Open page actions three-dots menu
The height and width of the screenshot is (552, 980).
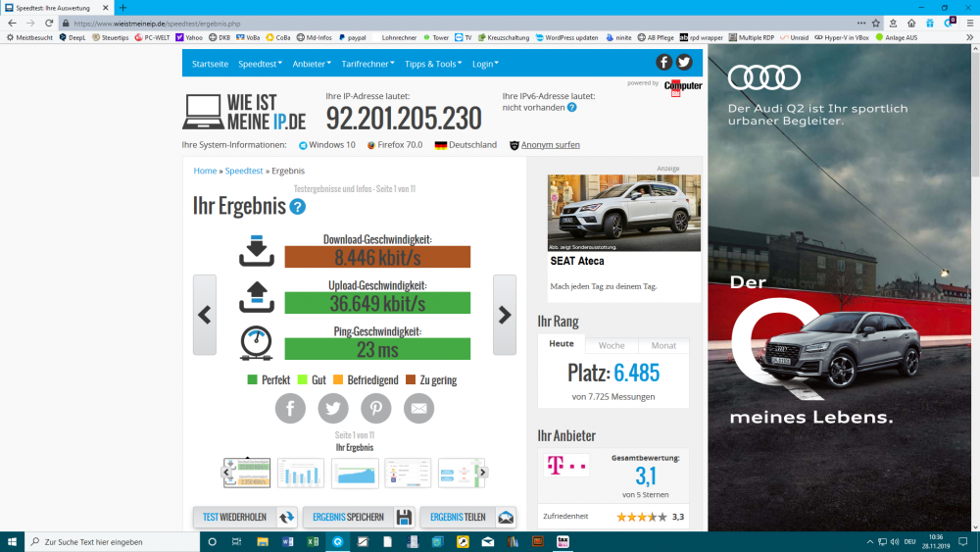(x=861, y=24)
